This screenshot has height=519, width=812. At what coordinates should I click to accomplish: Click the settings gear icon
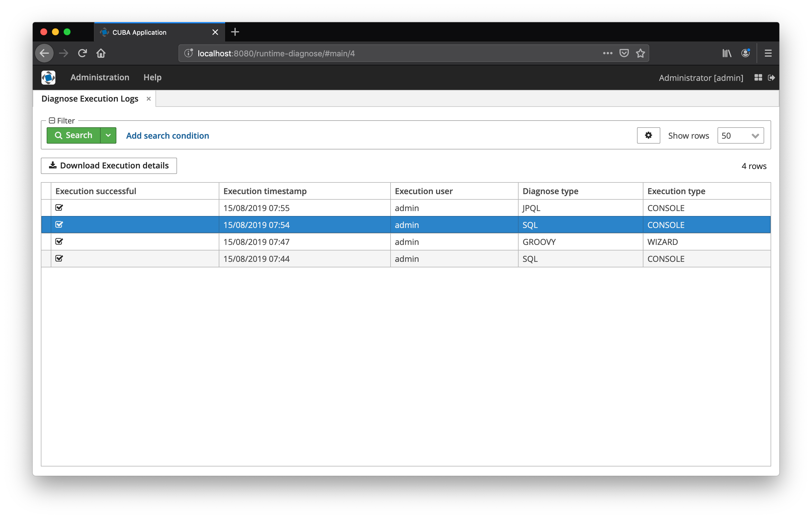pos(648,135)
